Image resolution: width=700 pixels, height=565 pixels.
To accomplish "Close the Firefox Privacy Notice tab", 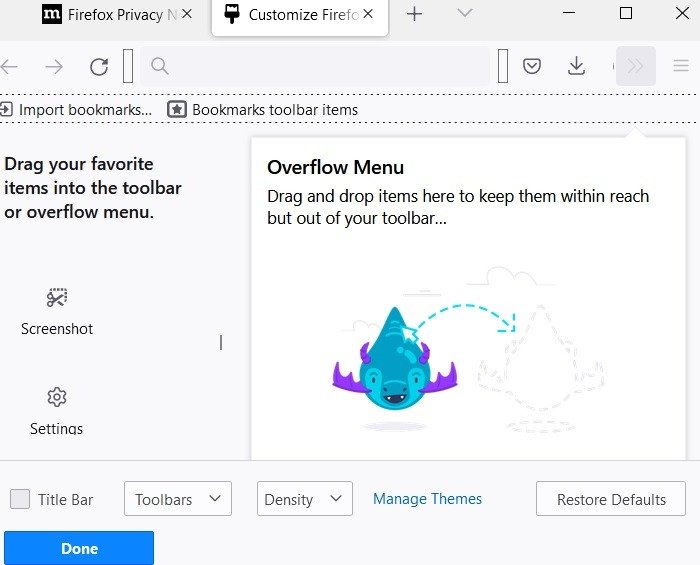I will click(x=188, y=14).
